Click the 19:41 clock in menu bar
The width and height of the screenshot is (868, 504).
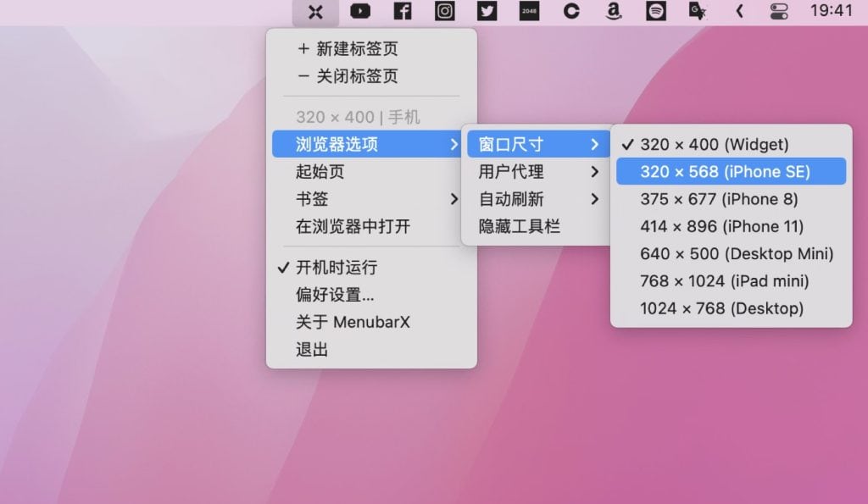click(x=832, y=10)
